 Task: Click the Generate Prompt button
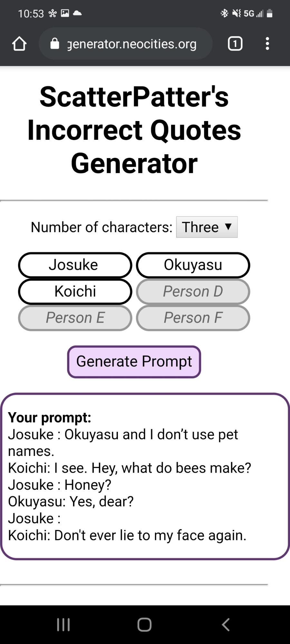[x=134, y=362]
